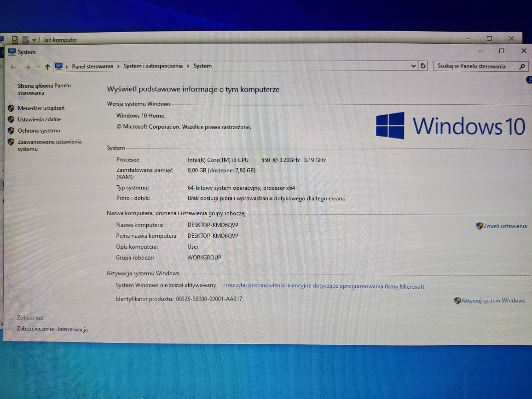Minimize the System window
The height and width of the screenshot is (399, 532).
pos(480,51)
